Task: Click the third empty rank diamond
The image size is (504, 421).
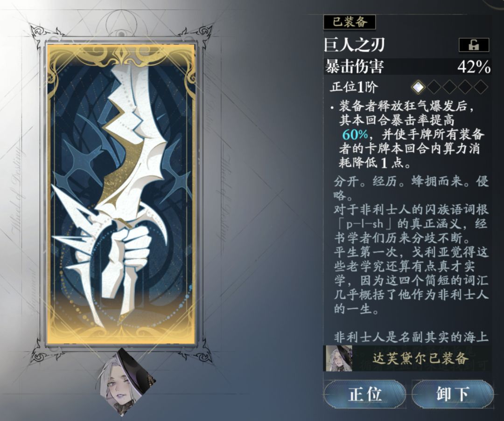Action: point(449,87)
